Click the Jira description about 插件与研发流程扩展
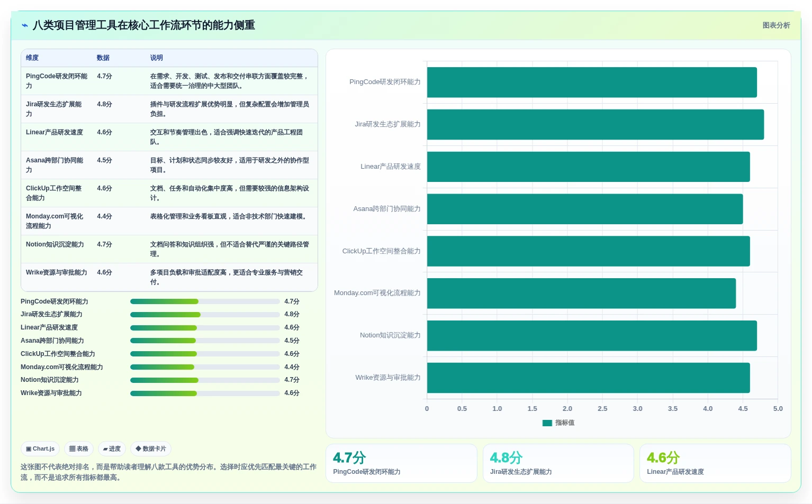The height and width of the screenshot is (504, 812). [x=230, y=109]
